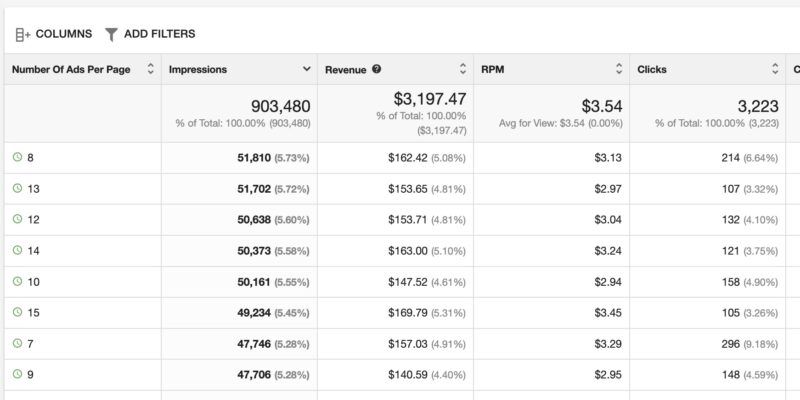800x400 pixels.
Task: Click the clock icon beside row 13
Action: tap(17, 188)
